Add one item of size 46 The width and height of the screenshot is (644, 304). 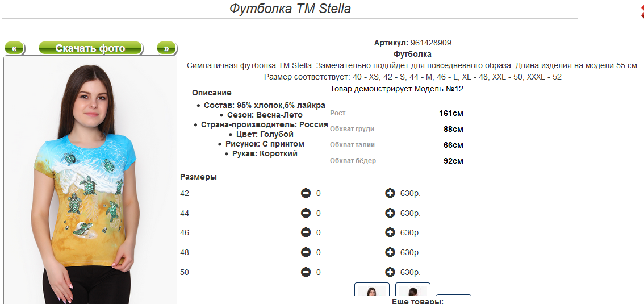pyautogui.click(x=390, y=232)
